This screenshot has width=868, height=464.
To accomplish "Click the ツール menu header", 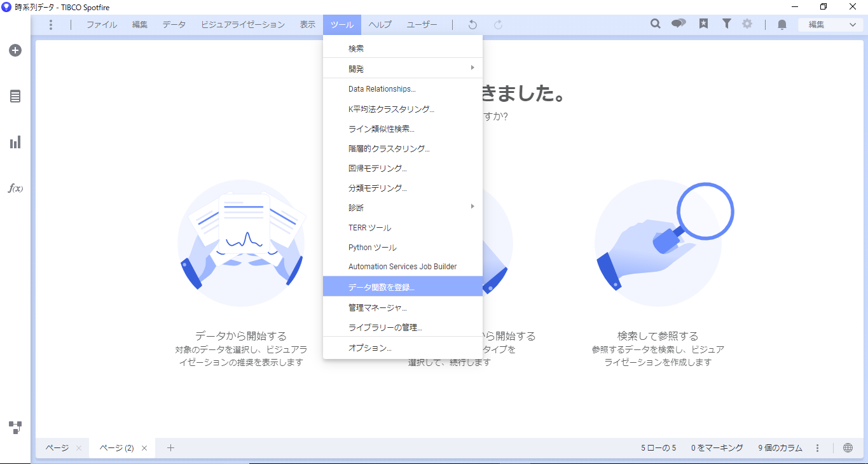I will pos(342,25).
